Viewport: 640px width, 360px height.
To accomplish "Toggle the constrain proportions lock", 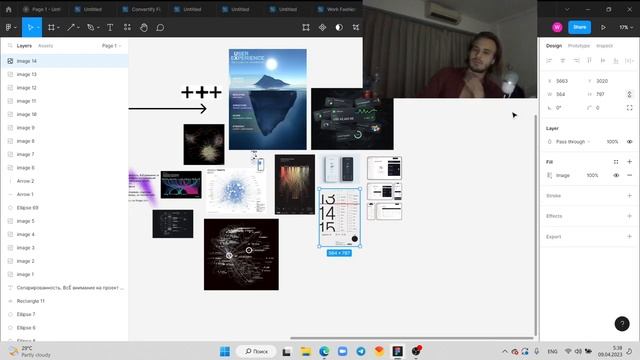I will (629, 94).
